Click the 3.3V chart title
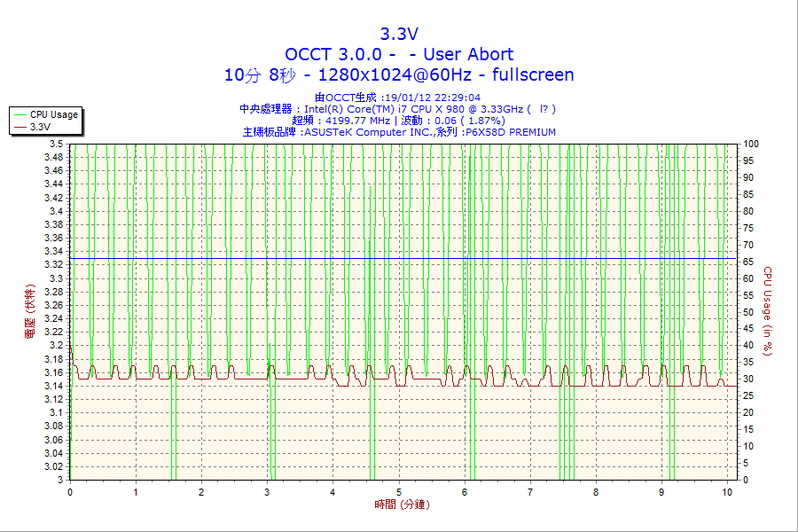Image resolution: width=798 pixels, height=532 pixels. point(399,34)
